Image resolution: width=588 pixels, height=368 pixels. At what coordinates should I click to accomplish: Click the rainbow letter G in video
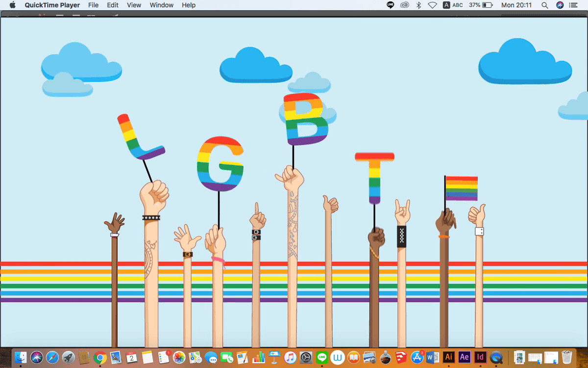click(220, 163)
